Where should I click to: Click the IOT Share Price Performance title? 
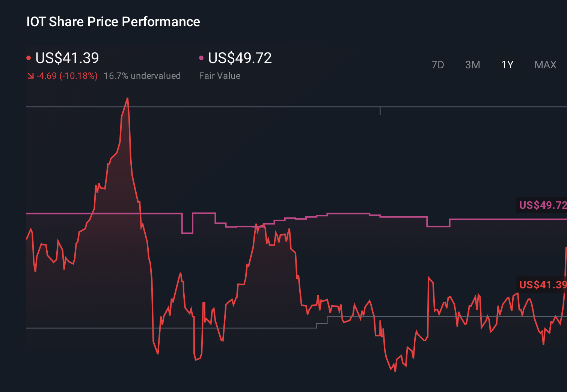tap(113, 22)
